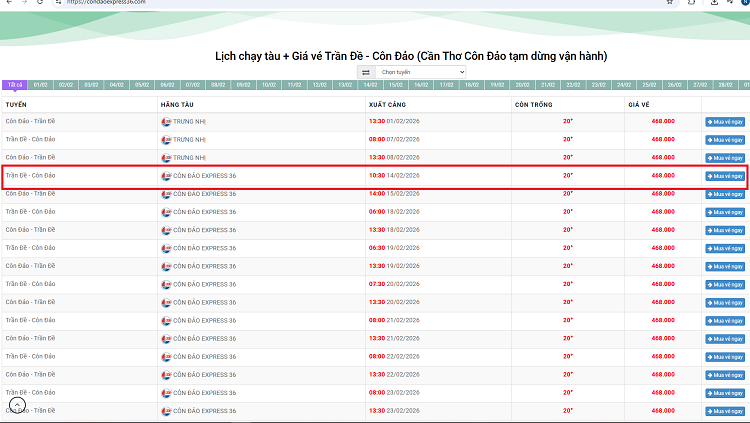
Task: Click the "Trần Đề - Côn Đảo" route in the highlighted row
Action: (30, 176)
